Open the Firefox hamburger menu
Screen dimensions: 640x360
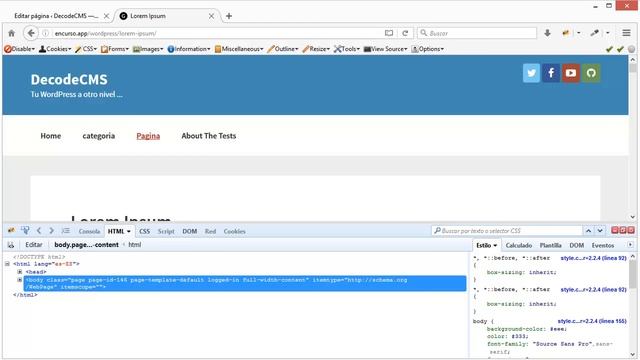[x=627, y=33]
